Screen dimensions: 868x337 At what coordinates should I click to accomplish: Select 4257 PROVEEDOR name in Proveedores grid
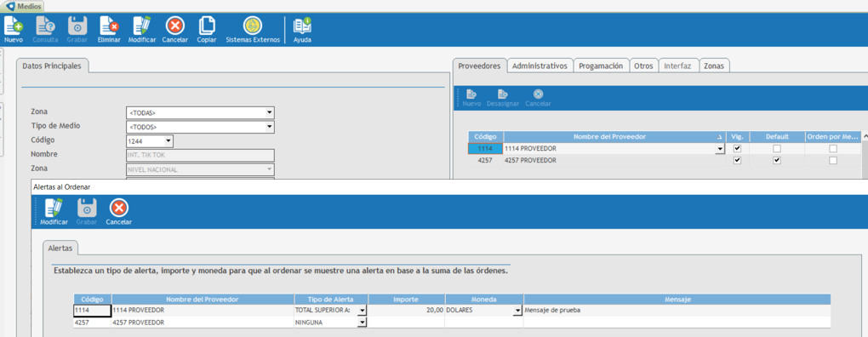614,161
